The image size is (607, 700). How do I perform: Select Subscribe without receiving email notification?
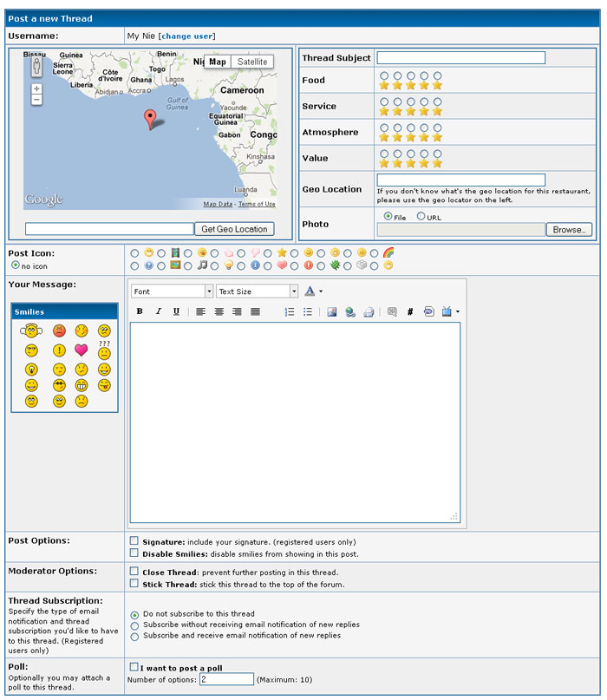click(x=134, y=625)
